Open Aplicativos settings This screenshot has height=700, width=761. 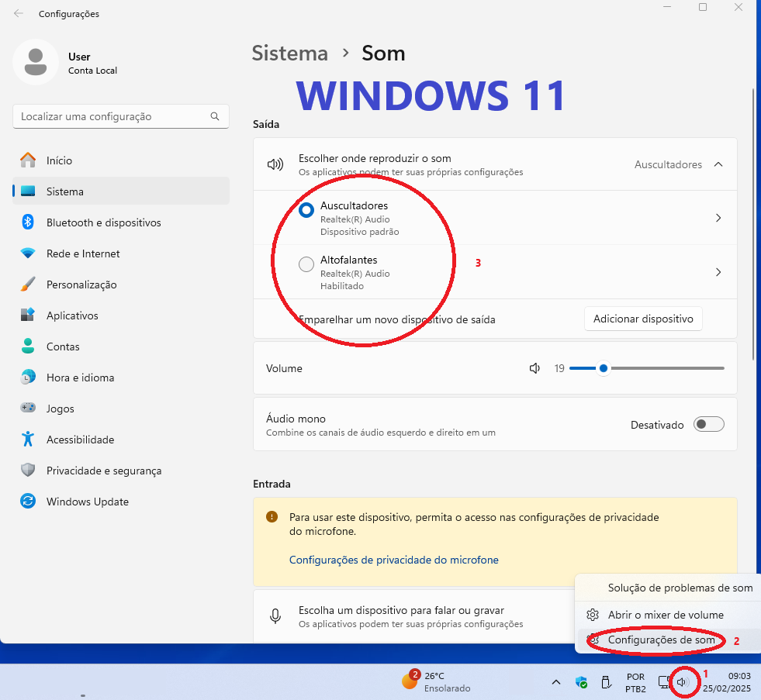click(x=121, y=316)
